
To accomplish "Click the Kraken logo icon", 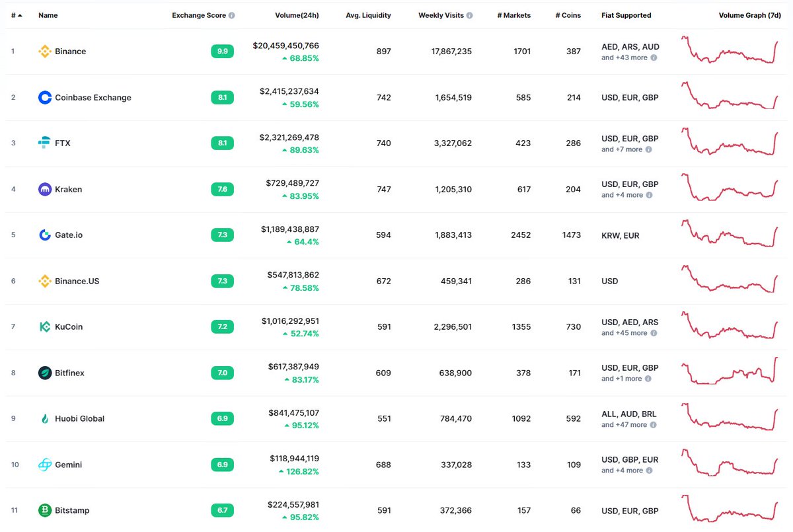I will coord(45,190).
